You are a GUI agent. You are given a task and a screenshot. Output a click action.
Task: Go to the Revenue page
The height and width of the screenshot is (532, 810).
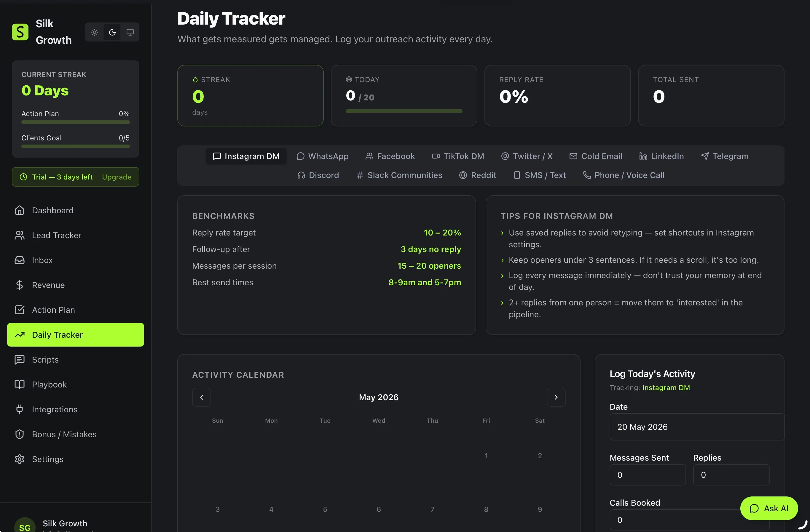76,285
